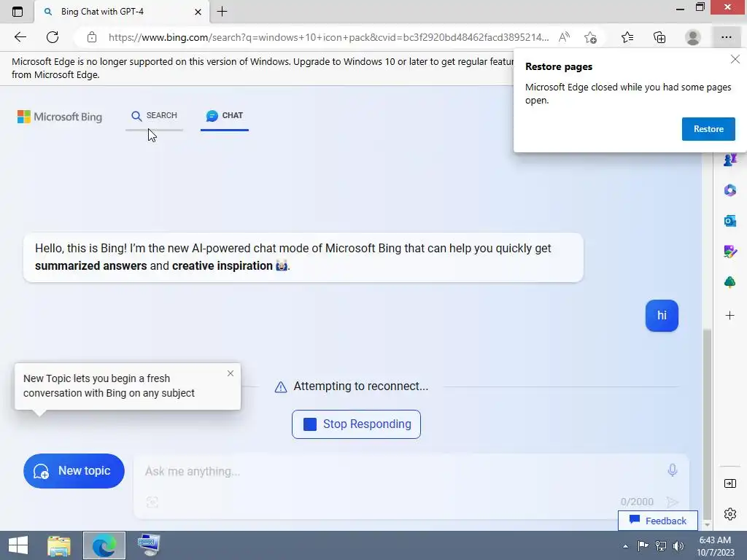Go back with the back arrow
Screen dimensions: 747x560
point(20,37)
